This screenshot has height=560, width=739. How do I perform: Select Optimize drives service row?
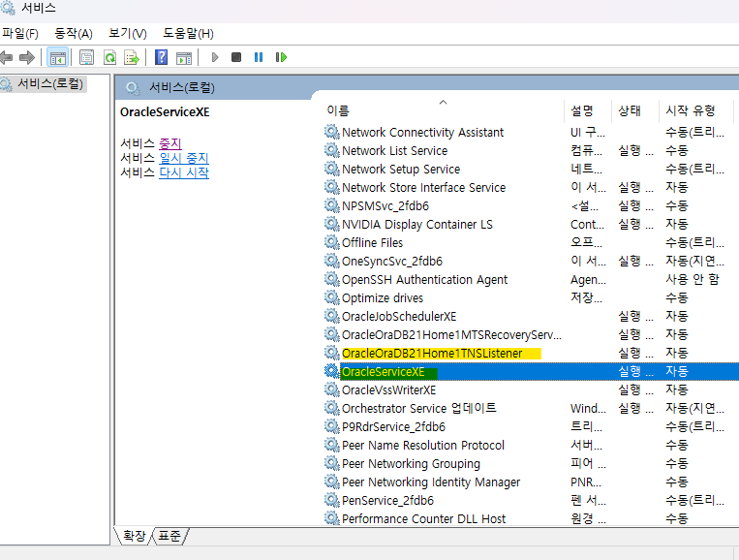531,297
